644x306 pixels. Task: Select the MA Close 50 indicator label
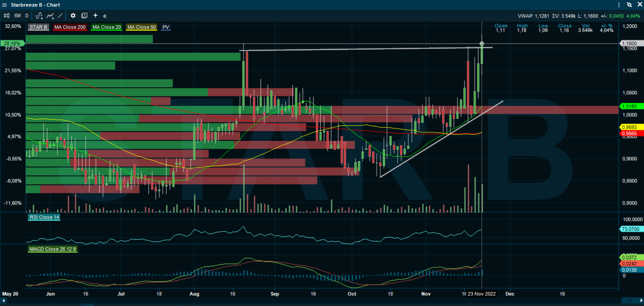pyautogui.click(x=141, y=27)
